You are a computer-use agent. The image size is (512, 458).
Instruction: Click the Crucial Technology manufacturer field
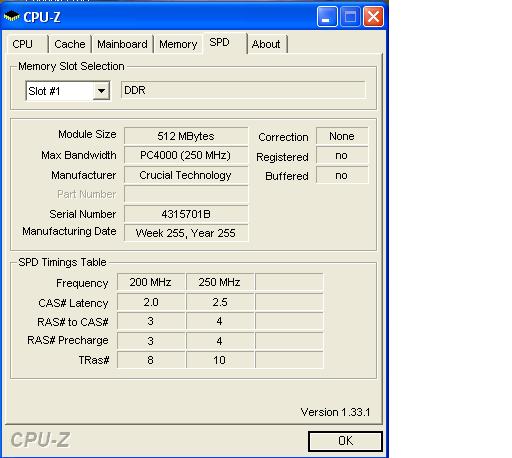pos(186,175)
